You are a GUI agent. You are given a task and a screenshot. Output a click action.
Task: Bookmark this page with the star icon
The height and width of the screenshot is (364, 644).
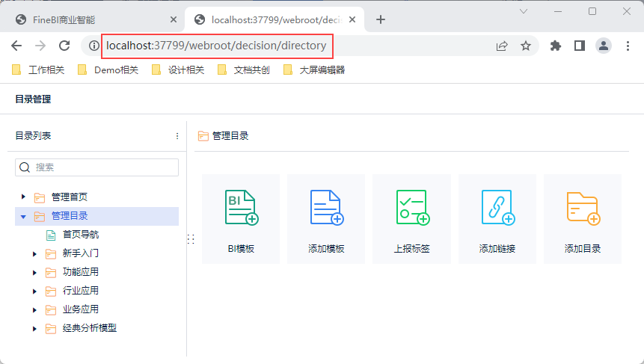(x=526, y=46)
